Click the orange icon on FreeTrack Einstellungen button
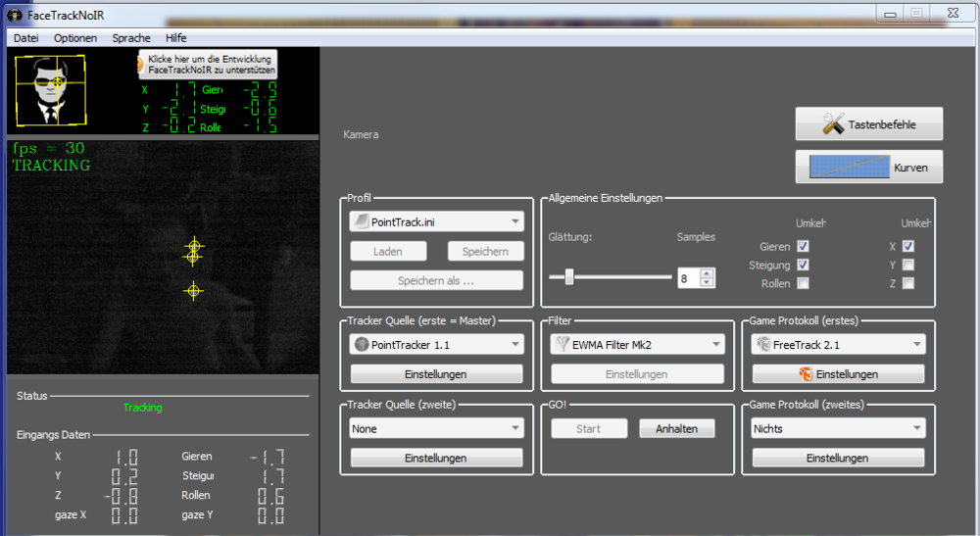 [806, 373]
